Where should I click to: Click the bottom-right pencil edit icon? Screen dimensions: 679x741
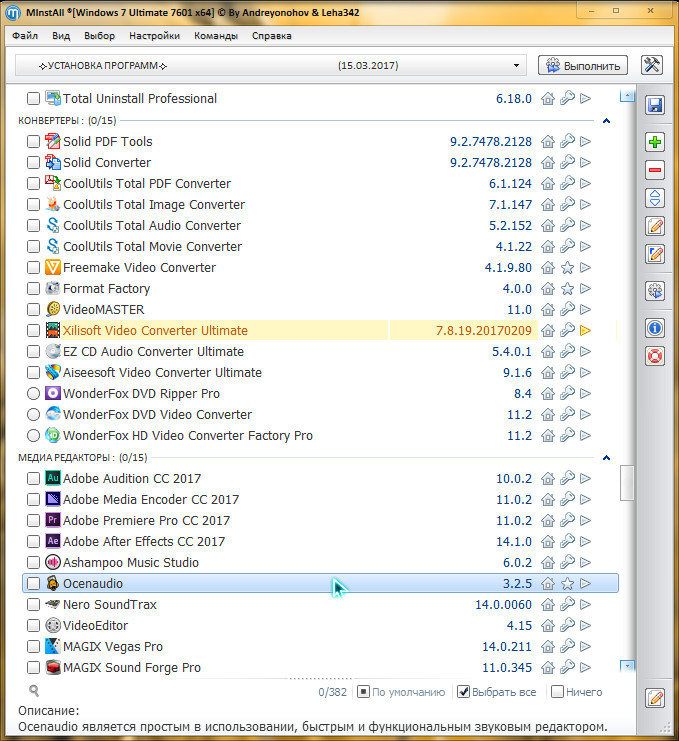[x=655, y=698]
